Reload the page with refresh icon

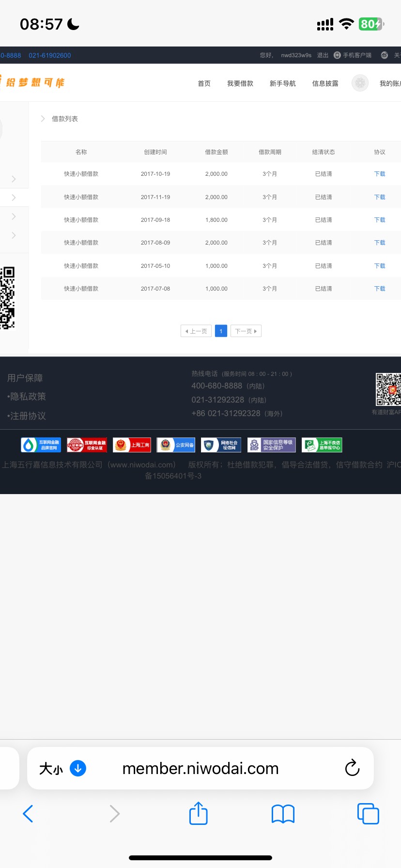coord(352,768)
